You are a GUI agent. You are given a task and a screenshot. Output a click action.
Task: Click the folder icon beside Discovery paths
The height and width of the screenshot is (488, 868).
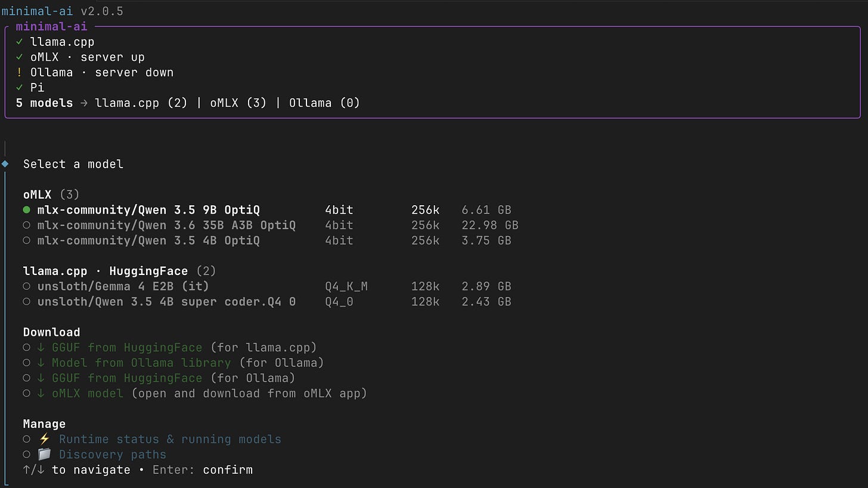pos(44,455)
